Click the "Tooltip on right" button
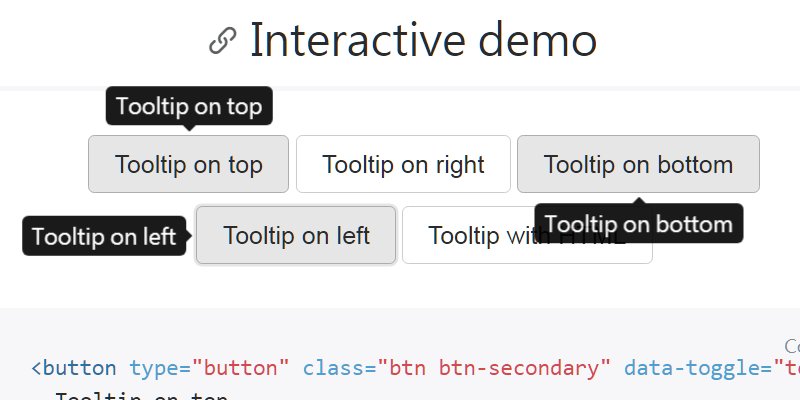Image resolution: width=800 pixels, height=400 pixels. tap(403, 164)
